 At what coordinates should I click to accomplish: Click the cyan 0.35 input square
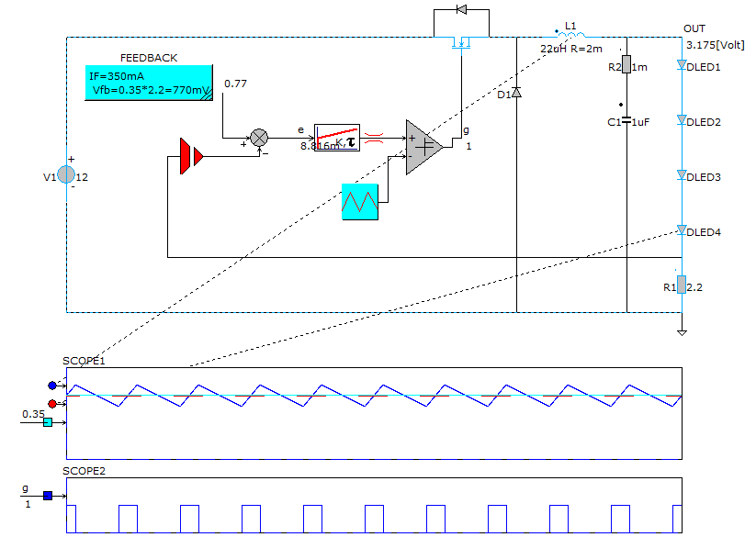[48, 422]
